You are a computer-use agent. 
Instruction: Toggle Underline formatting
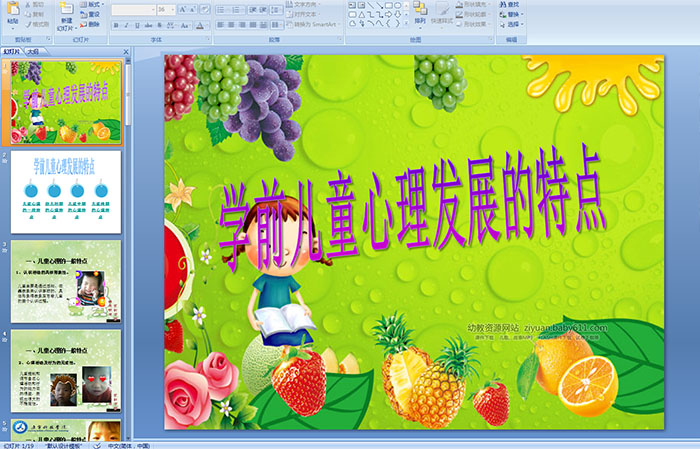click(x=137, y=25)
